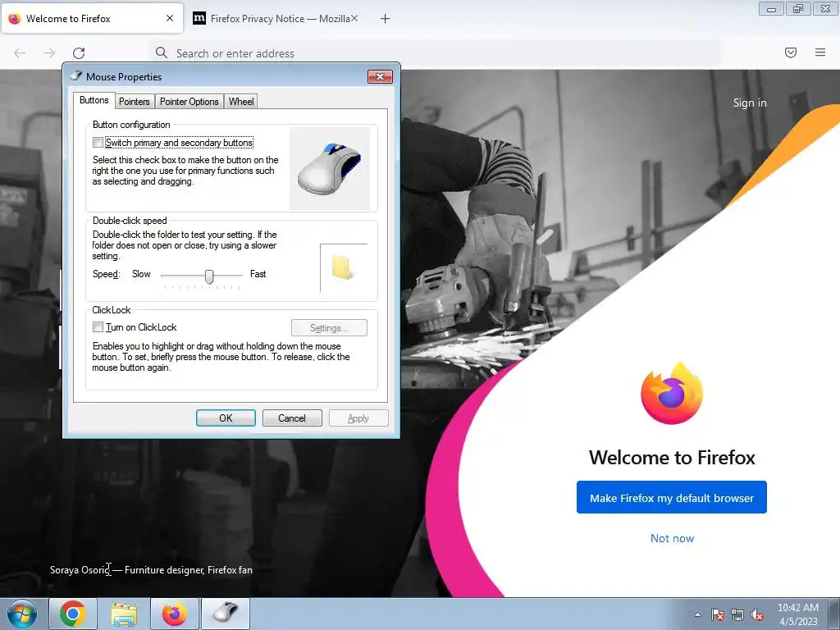Switch to Firefox Privacy Notice tab
Screen dimensions: 840x630
276,19
